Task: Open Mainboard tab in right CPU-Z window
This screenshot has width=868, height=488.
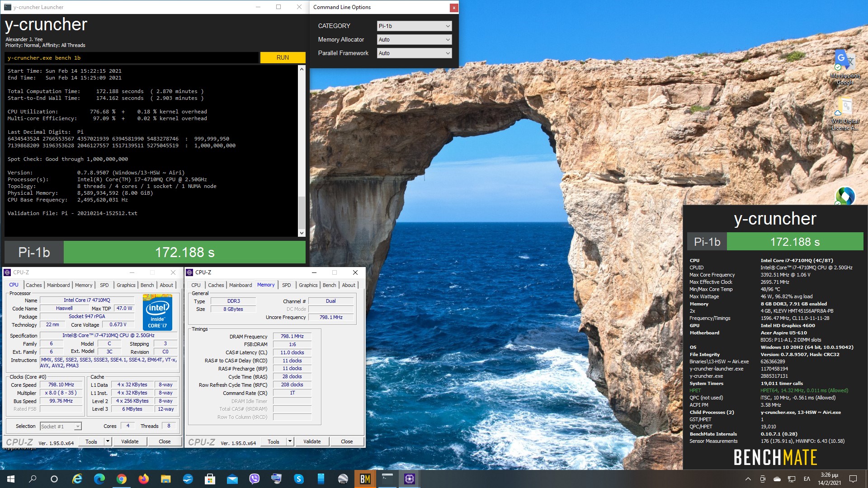Action: pos(241,285)
